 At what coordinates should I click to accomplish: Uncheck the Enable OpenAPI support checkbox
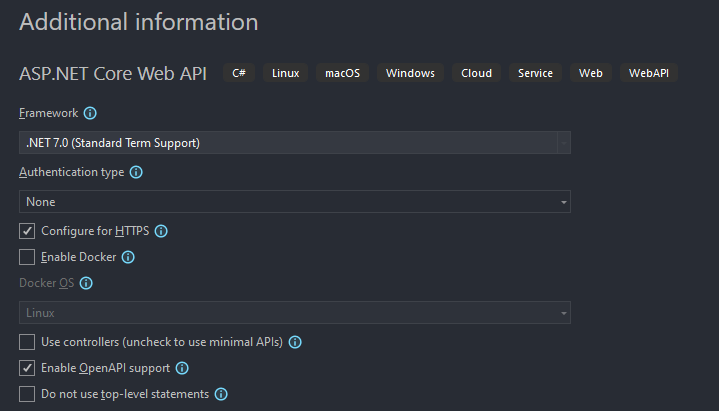27,368
